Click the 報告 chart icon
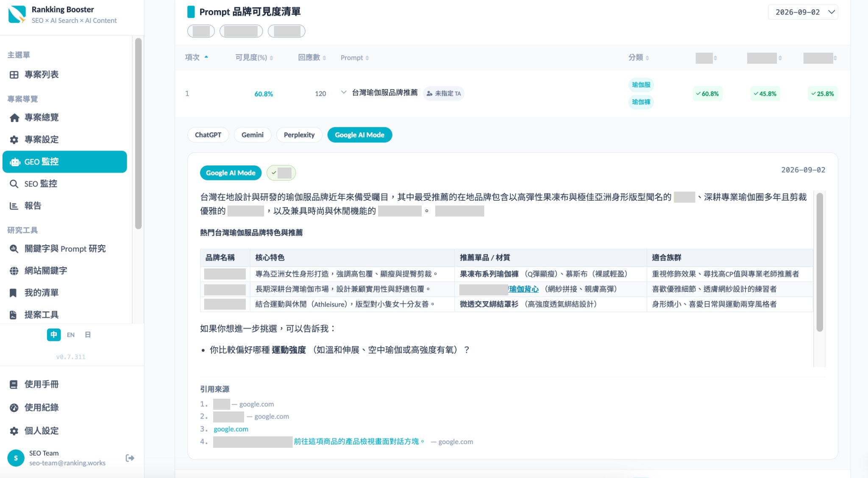868x478 pixels. tap(14, 206)
